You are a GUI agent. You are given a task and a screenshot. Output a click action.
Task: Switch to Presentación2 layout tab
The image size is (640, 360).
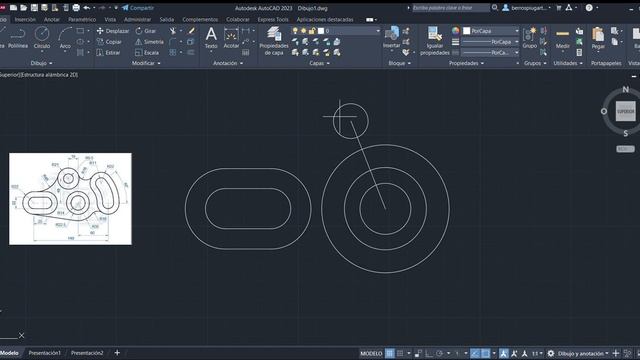point(87,353)
